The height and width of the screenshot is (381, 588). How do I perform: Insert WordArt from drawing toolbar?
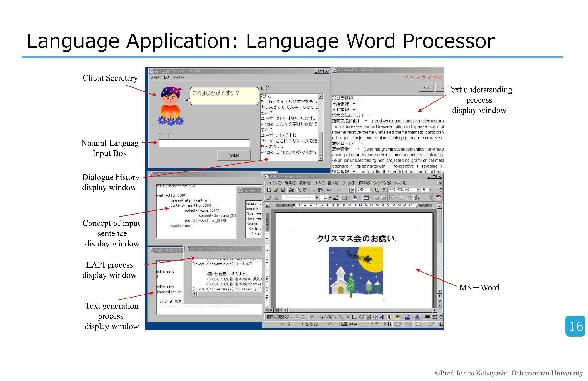click(x=382, y=317)
